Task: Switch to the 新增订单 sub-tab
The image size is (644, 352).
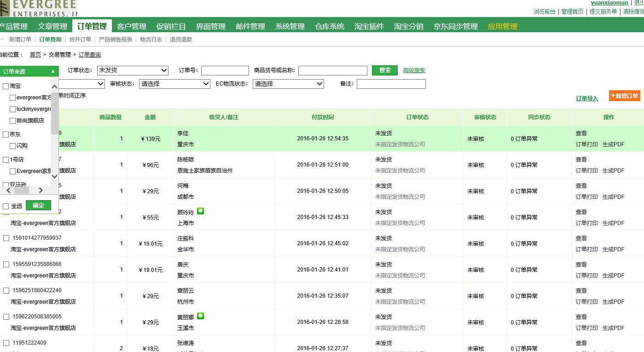Action: pyautogui.click(x=20, y=40)
